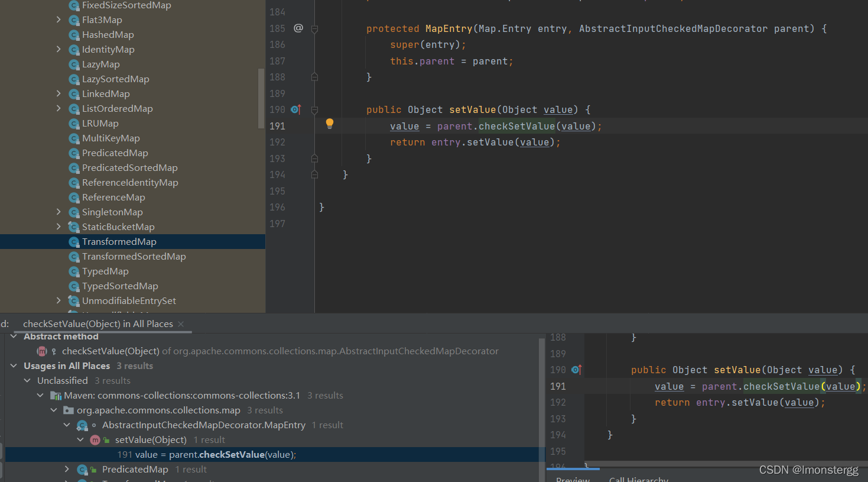Expand the SingletonMap tree node
The image size is (868, 482).
point(58,212)
